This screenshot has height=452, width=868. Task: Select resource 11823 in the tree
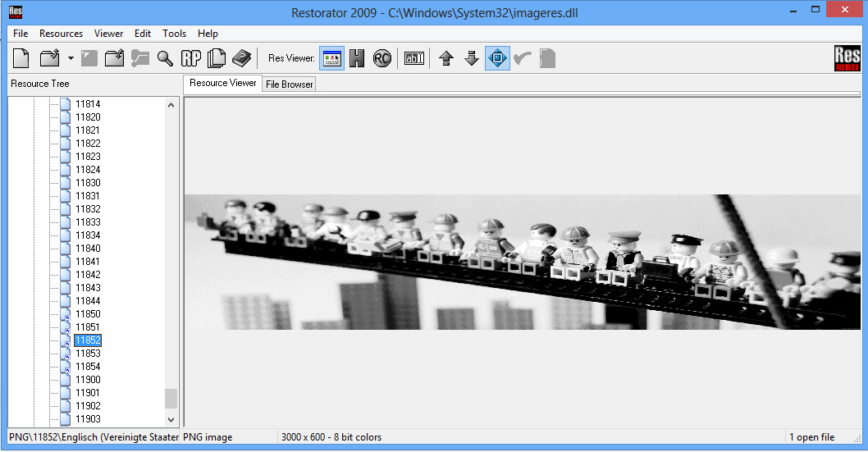pyautogui.click(x=88, y=157)
